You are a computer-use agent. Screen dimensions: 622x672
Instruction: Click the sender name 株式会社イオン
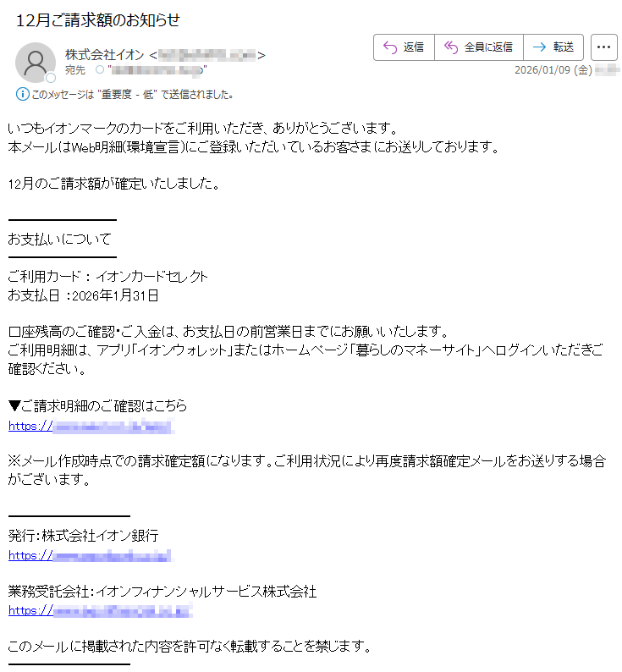click(x=105, y=55)
